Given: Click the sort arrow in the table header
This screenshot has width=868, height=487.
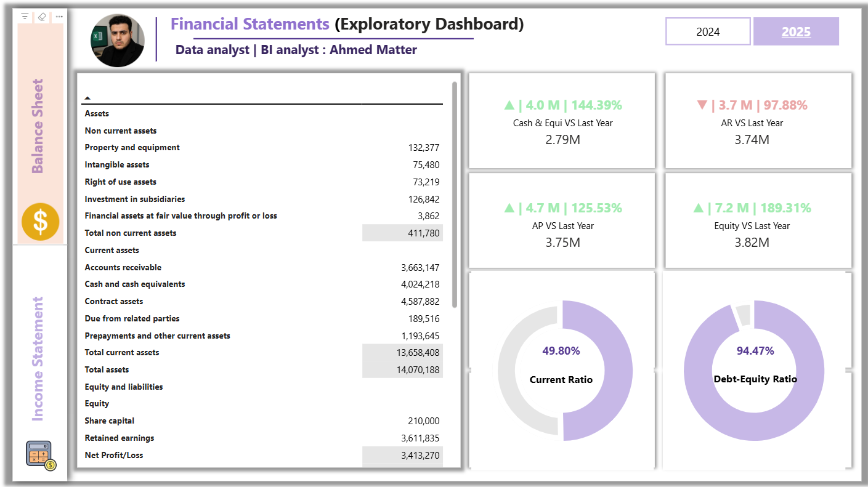Looking at the screenshot, I should point(87,98).
